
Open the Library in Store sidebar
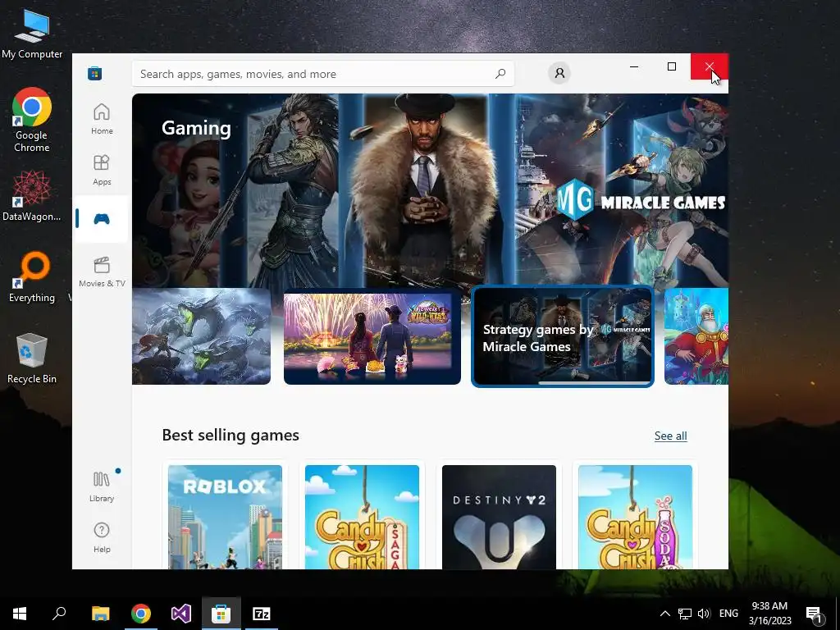click(102, 486)
